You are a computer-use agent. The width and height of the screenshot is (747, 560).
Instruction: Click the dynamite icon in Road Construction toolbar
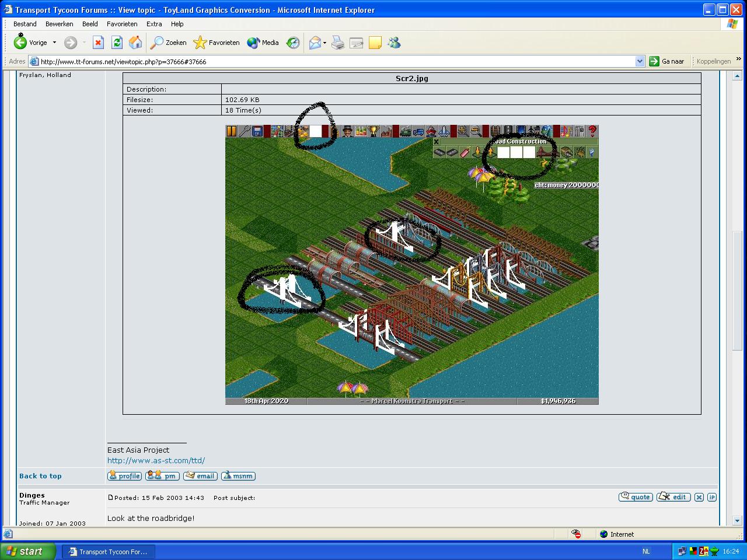(465, 152)
